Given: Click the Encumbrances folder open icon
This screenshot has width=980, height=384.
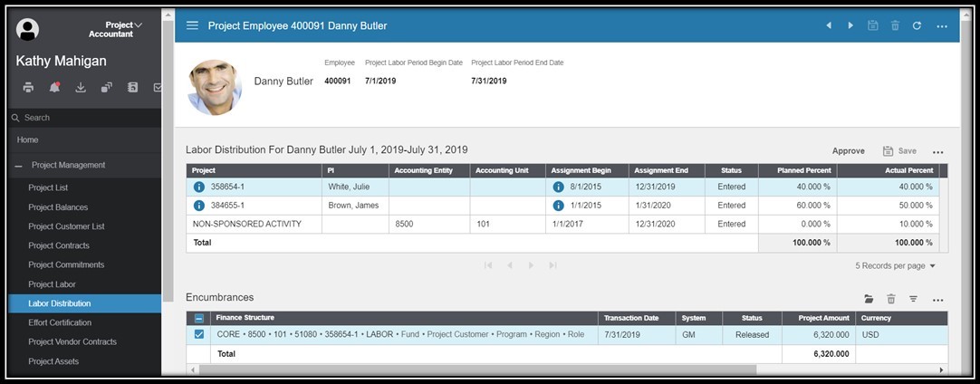Looking at the screenshot, I should [x=868, y=300].
